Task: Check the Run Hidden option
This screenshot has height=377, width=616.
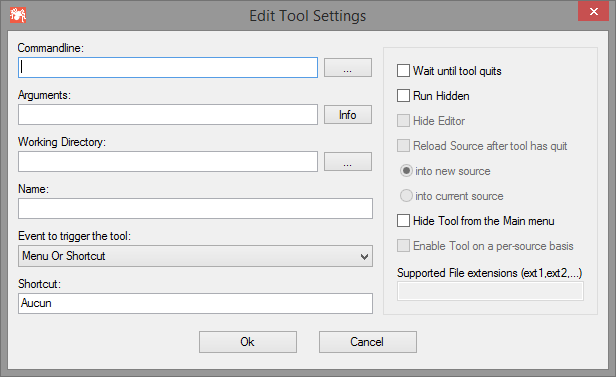Action: pos(403,96)
